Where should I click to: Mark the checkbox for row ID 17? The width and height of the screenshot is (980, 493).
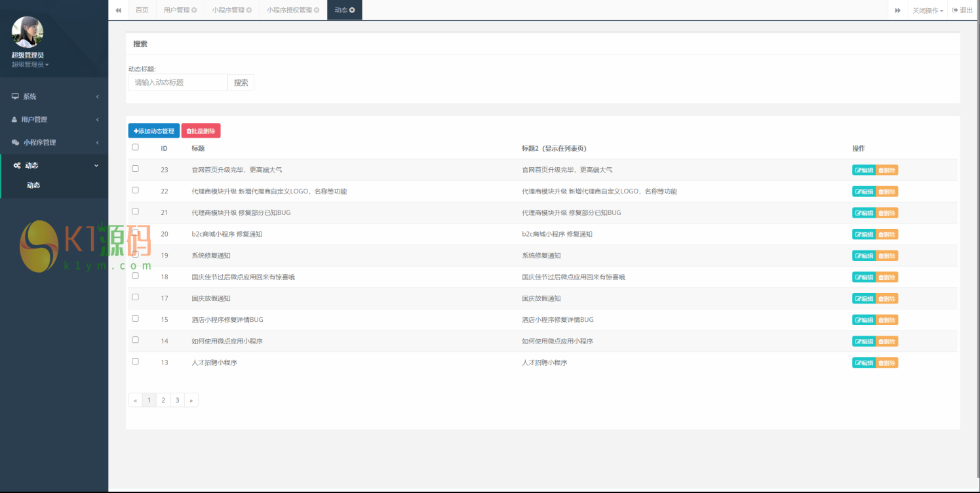coord(136,297)
